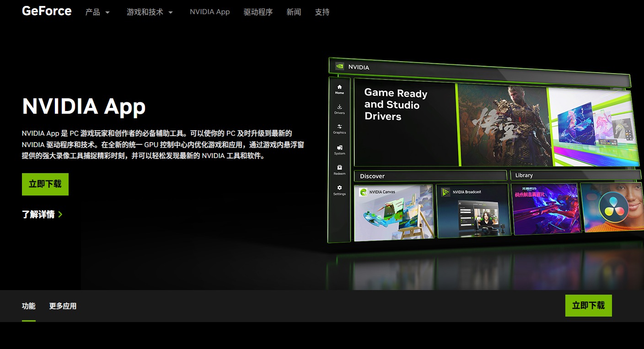Click the 产品 dropdown arrow
This screenshot has width=644, height=349.
(107, 13)
